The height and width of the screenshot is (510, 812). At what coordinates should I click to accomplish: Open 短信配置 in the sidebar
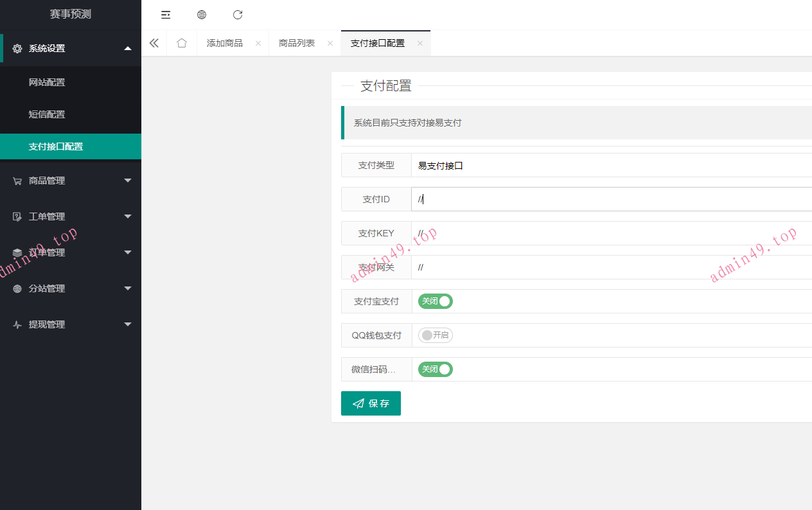point(47,114)
